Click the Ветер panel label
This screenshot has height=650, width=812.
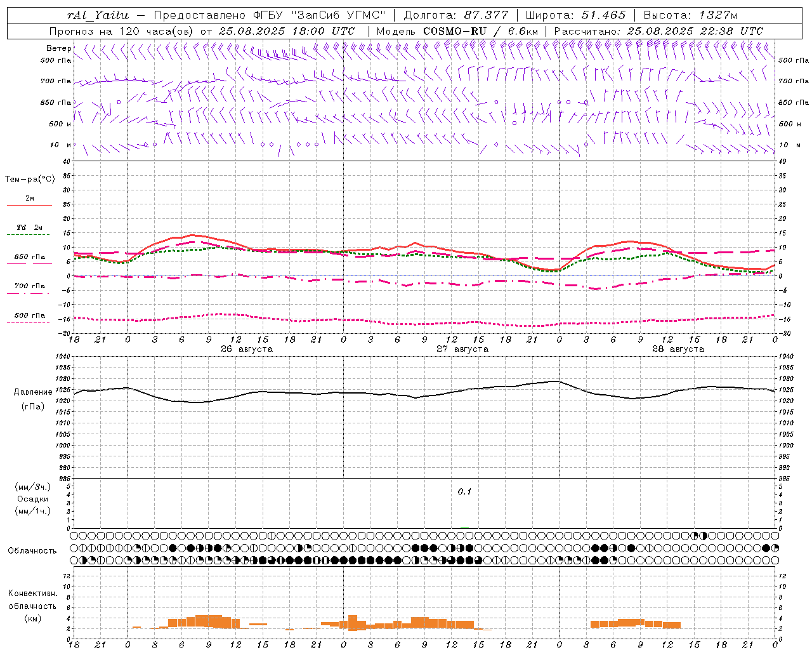point(58,48)
